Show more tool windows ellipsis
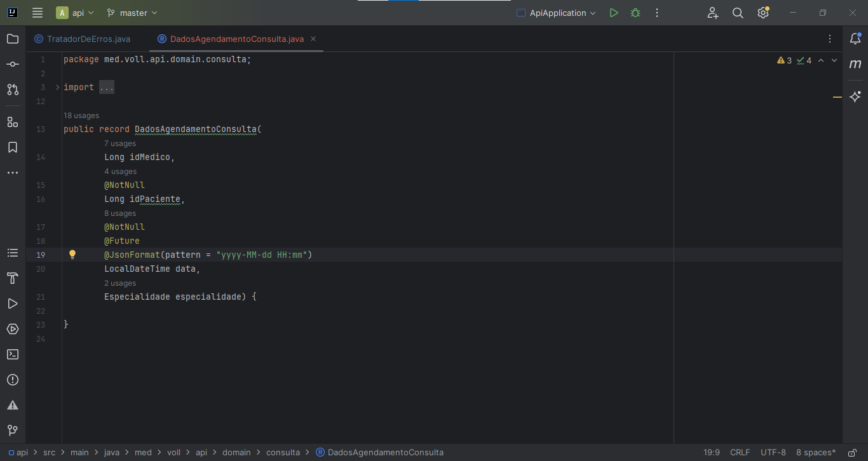The width and height of the screenshot is (868, 461). [13, 173]
